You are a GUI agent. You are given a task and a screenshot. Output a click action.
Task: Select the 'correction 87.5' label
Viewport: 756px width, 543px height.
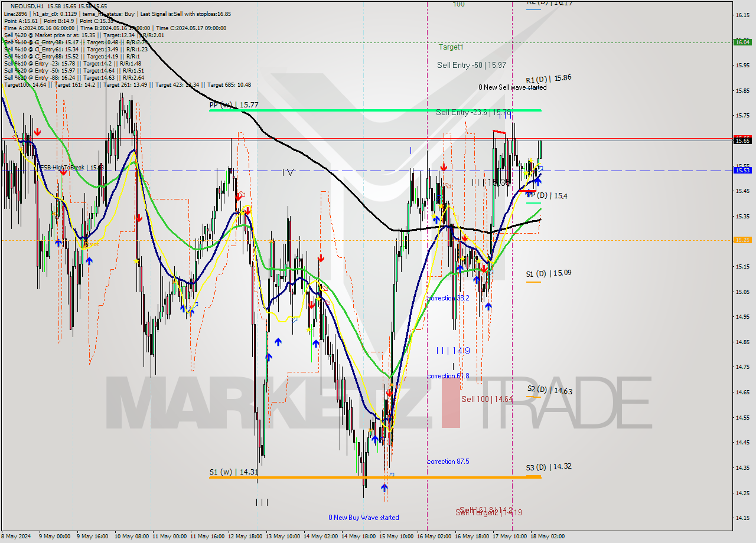tap(448, 462)
